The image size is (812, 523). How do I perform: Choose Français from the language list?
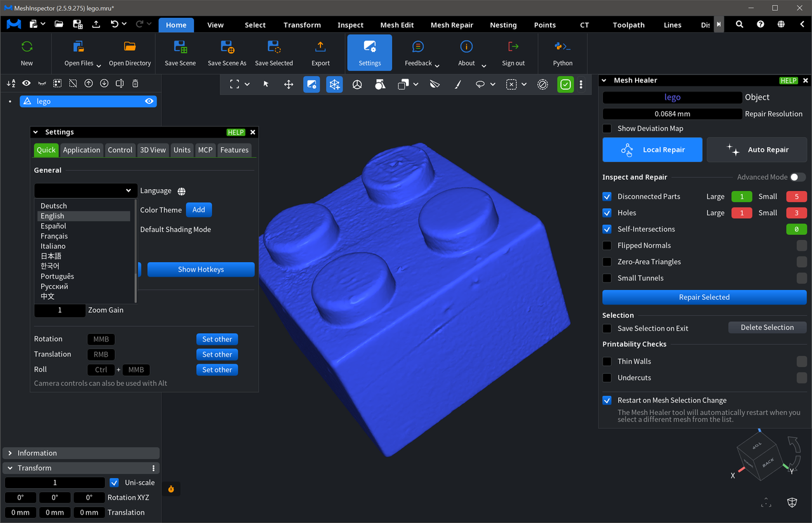54,236
